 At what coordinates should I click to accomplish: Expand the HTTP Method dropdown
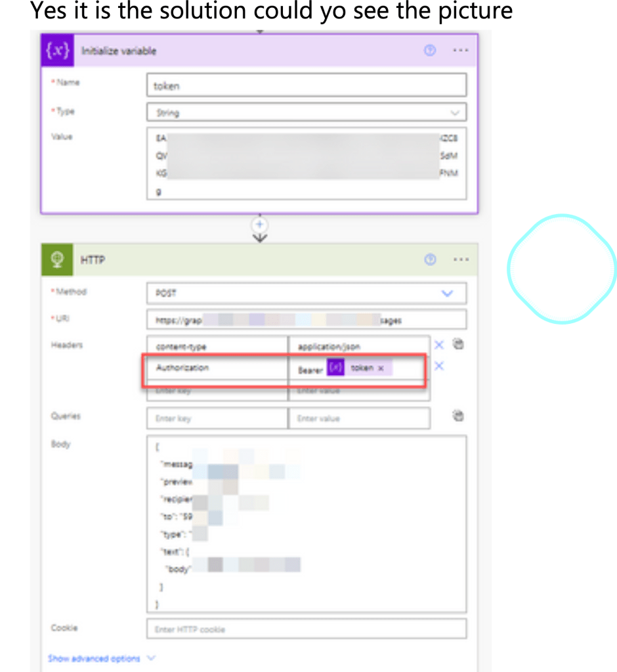(448, 294)
